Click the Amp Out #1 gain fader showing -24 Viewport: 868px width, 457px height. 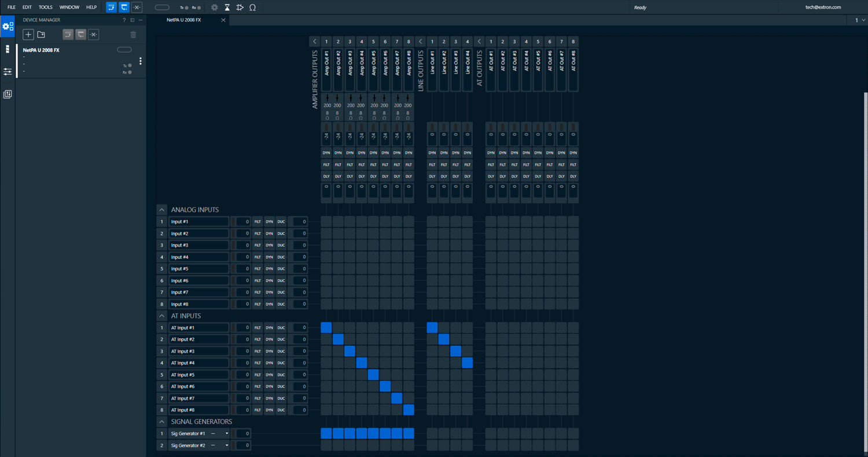pos(326,134)
